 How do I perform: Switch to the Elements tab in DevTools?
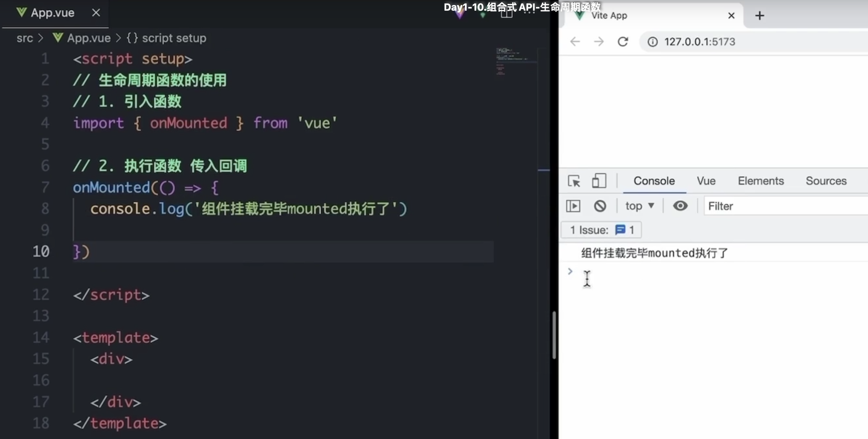click(x=761, y=181)
